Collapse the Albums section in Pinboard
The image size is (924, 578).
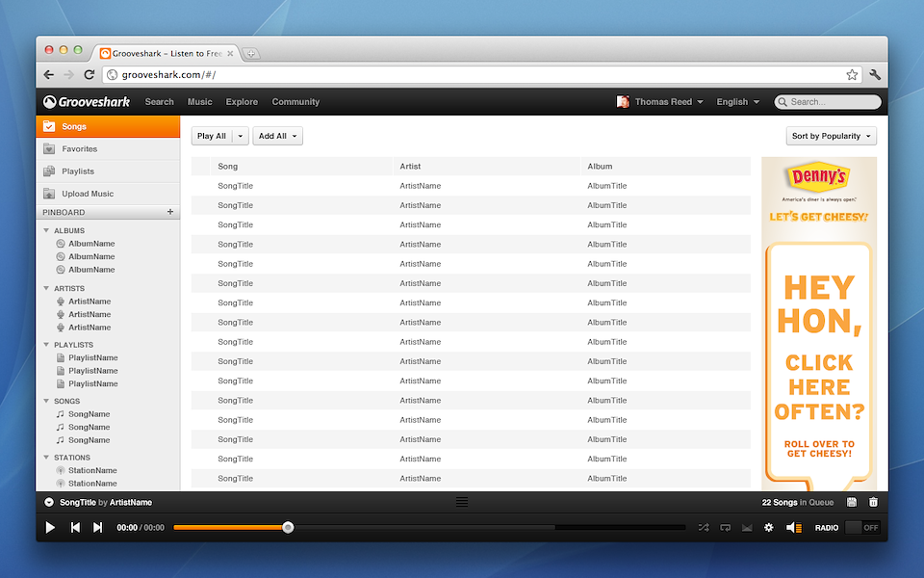(x=46, y=231)
